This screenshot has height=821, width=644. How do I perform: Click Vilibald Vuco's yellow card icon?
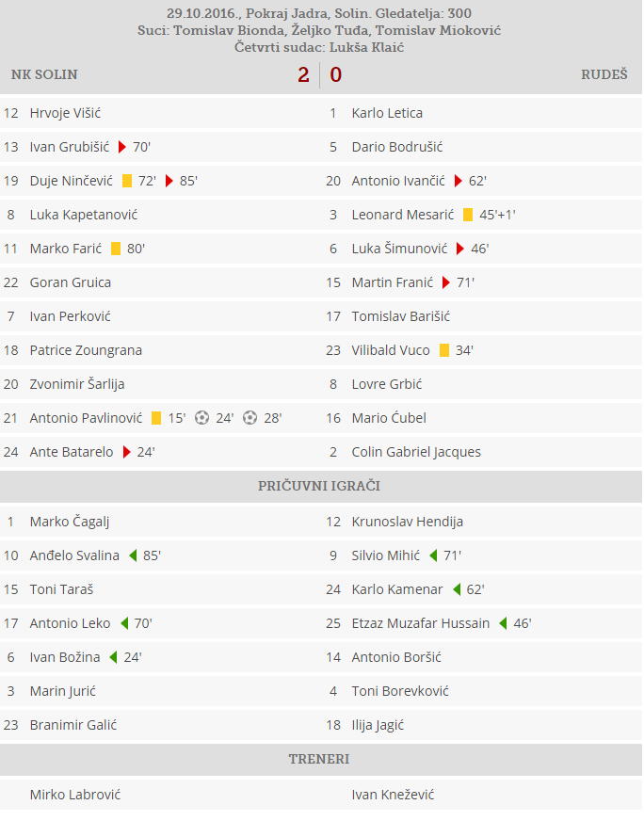click(444, 350)
